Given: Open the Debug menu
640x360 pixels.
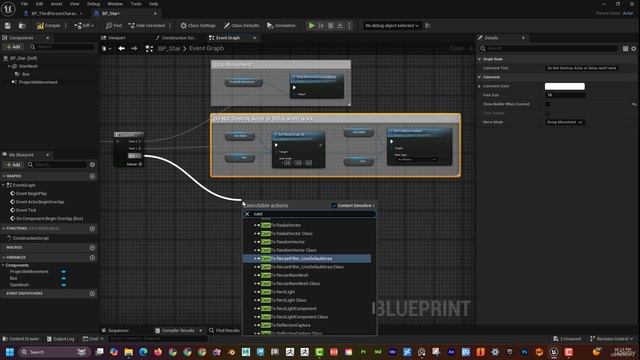Looking at the screenshot, I should coord(93,4).
